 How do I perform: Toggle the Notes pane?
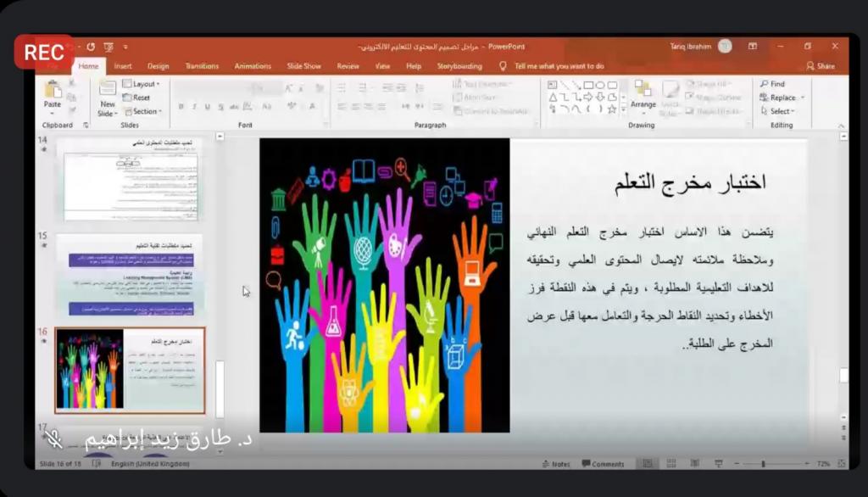[556, 464]
